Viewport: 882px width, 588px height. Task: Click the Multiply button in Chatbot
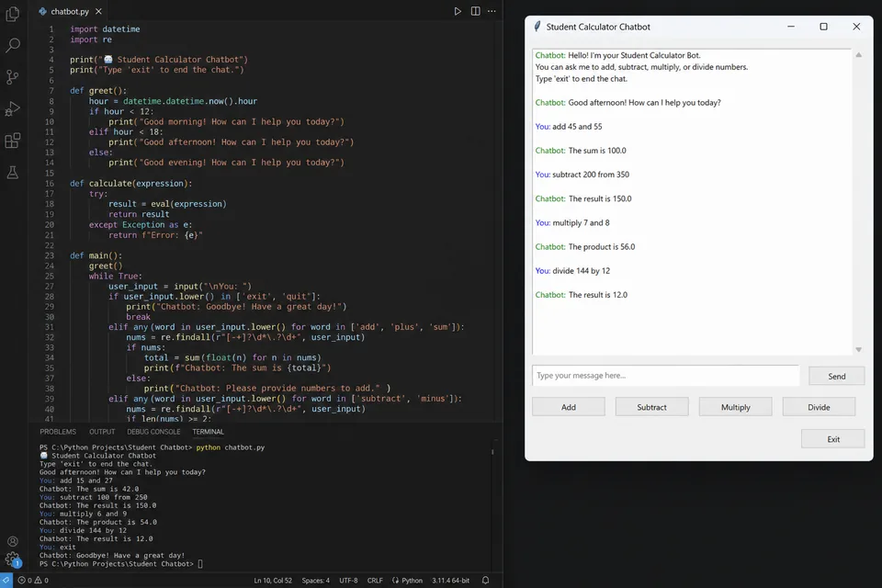click(735, 407)
